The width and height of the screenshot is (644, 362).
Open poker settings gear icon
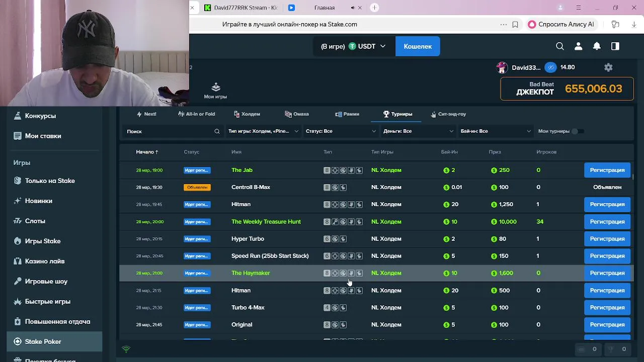click(x=608, y=67)
